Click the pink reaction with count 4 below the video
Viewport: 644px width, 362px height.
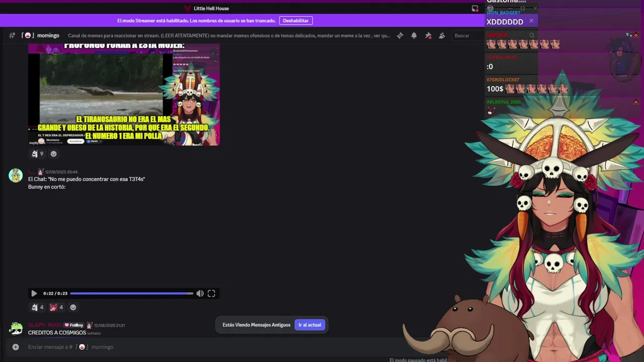(57, 307)
